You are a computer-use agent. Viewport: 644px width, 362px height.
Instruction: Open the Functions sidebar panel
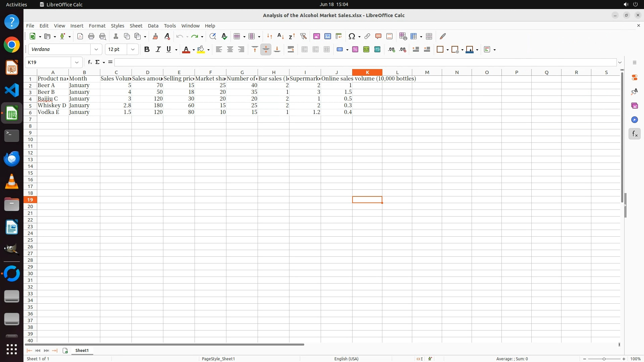coord(634,134)
